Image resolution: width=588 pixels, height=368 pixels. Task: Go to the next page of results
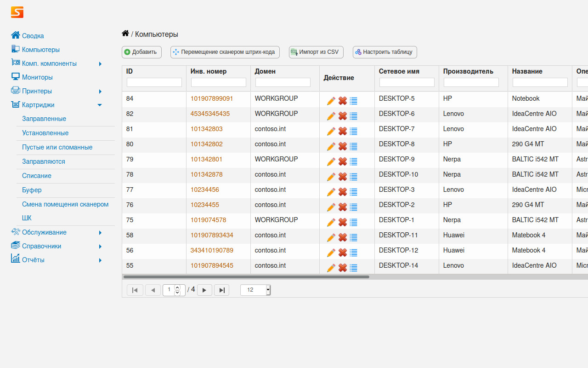pos(204,290)
